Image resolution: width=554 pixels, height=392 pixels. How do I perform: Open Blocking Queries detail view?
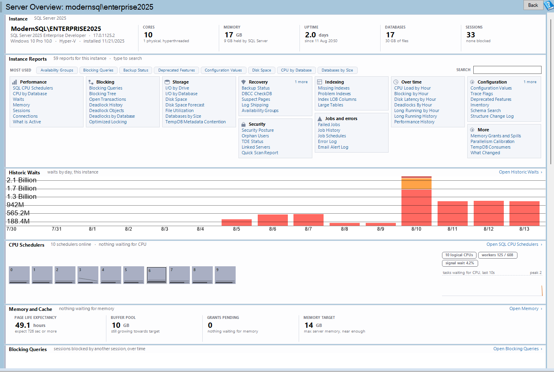click(x=517, y=349)
